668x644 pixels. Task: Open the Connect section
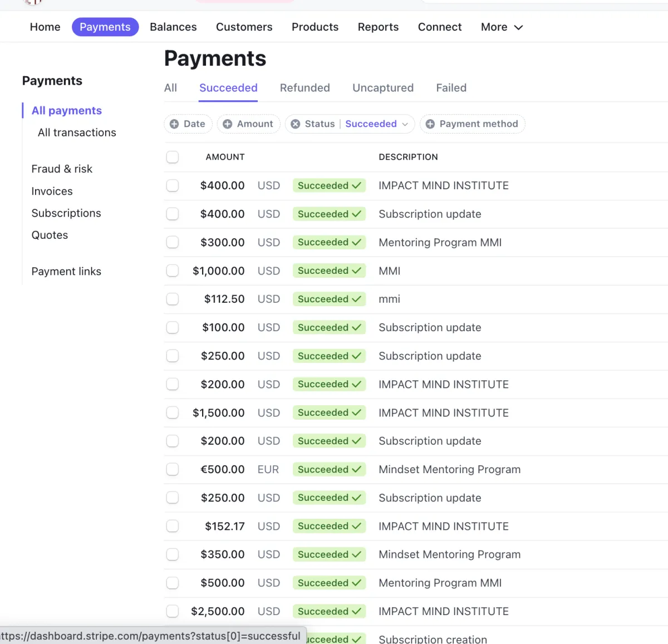[440, 27]
